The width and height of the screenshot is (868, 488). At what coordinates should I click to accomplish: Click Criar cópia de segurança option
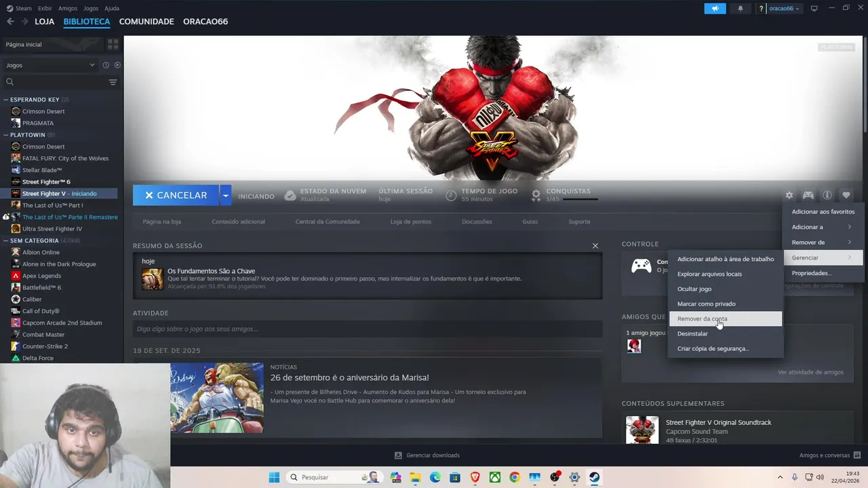tap(726, 348)
